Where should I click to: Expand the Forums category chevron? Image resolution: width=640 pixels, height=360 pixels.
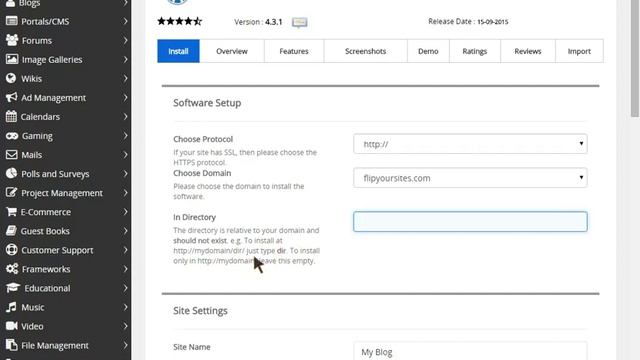pyautogui.click(x=125, y=40)
